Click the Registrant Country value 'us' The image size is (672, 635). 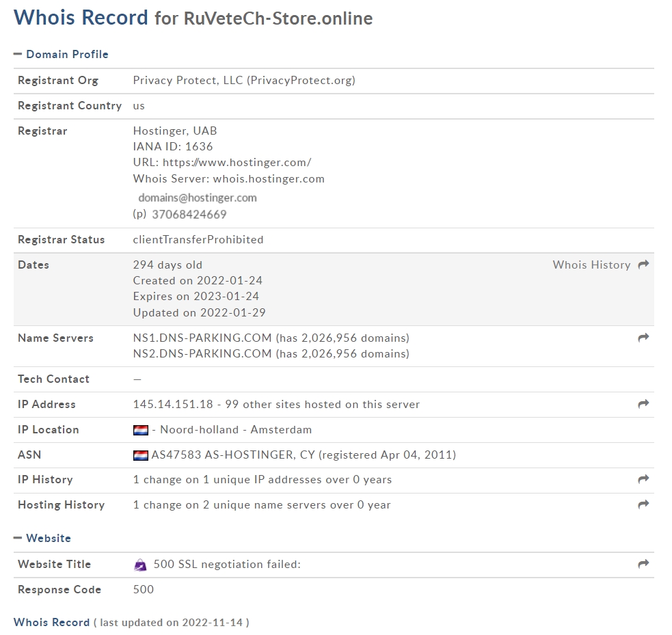[x=139, y=106]
